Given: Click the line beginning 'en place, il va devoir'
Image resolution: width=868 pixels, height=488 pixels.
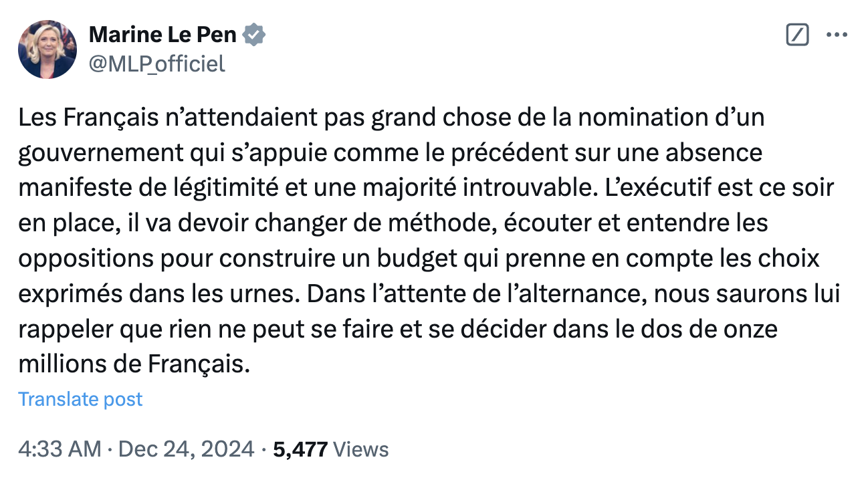Looking at the screenshot, I should point(393,223).
